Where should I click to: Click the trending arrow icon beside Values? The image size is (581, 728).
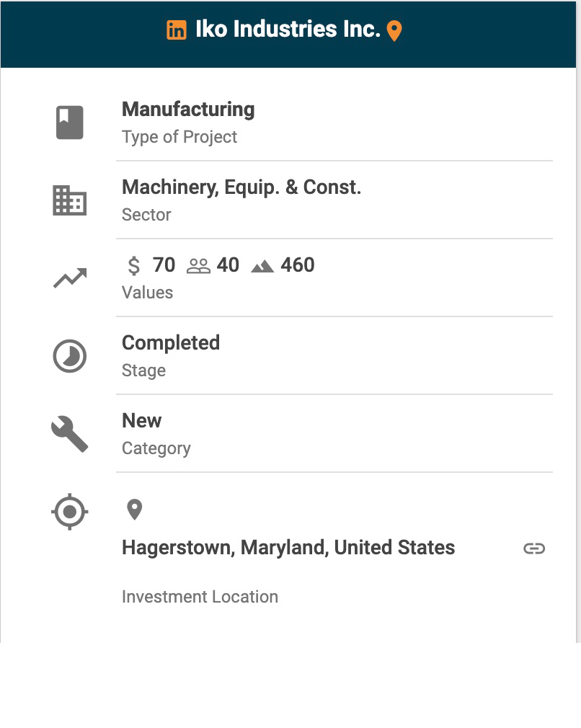(70, 278)
